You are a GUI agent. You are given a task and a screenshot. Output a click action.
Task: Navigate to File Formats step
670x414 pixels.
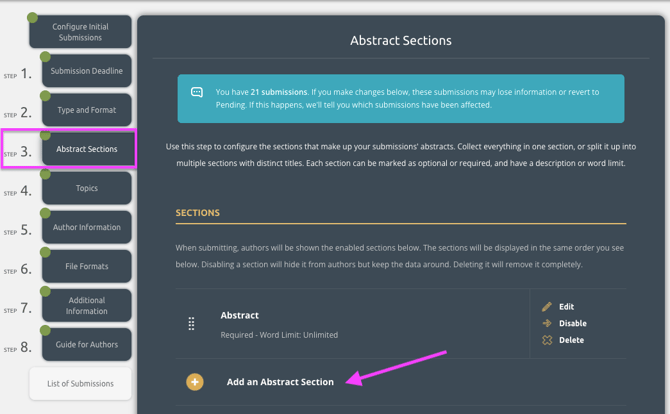[87, 266]
